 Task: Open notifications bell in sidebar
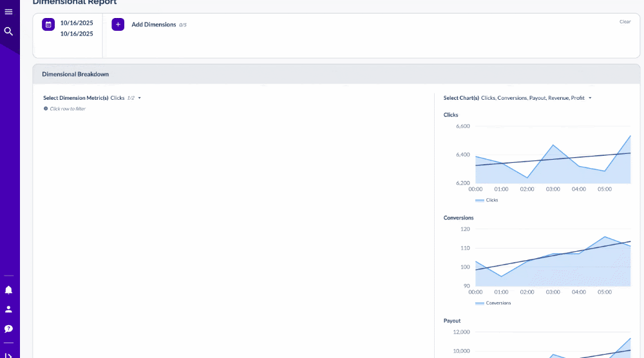tap(8, 290)
